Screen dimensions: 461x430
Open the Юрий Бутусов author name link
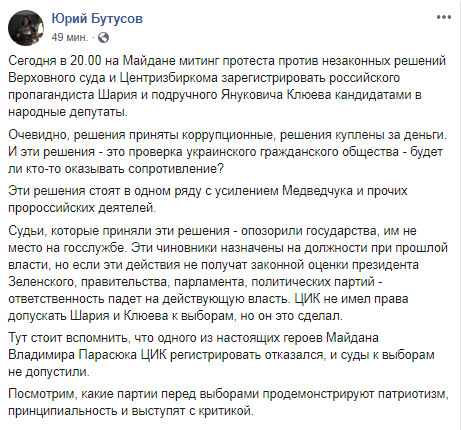(97, 19)
